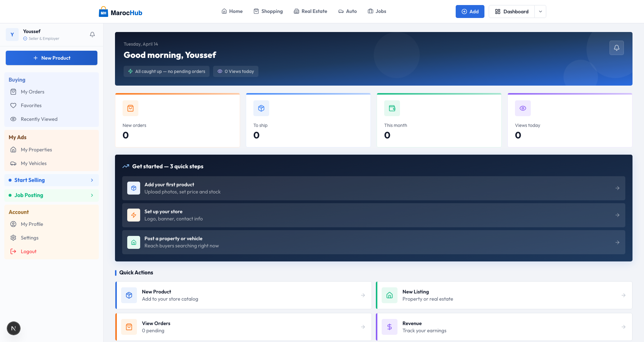Open My Properties in the sidebar

coord(36,150)
